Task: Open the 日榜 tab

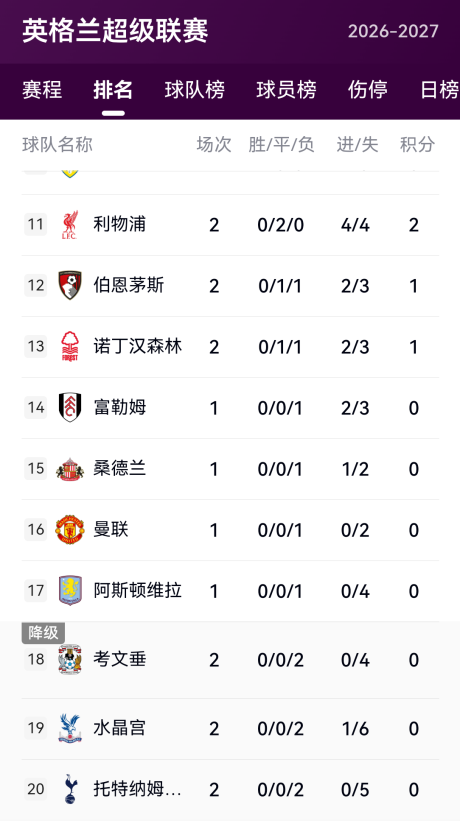Action: tap(440, 90)
